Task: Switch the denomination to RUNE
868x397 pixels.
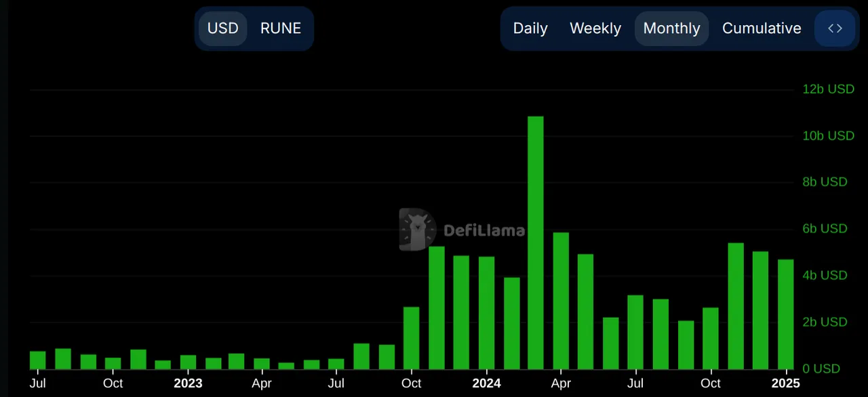Action: [281, 28]
